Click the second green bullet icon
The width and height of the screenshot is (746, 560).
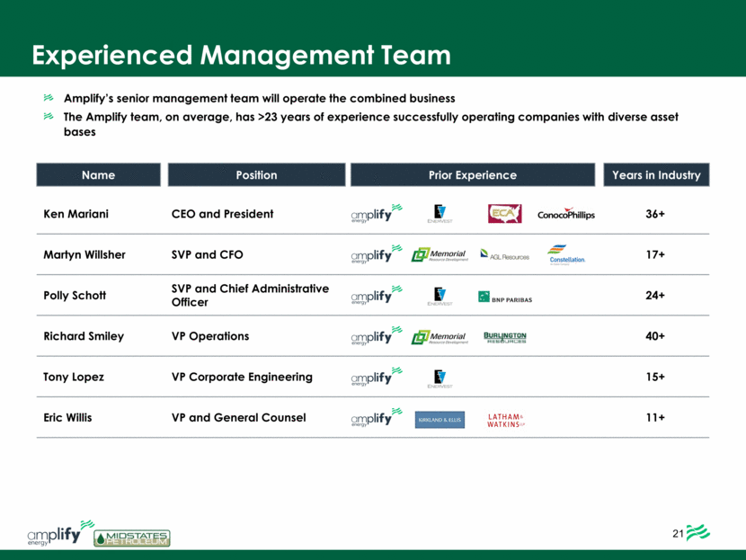pos(49,116)
